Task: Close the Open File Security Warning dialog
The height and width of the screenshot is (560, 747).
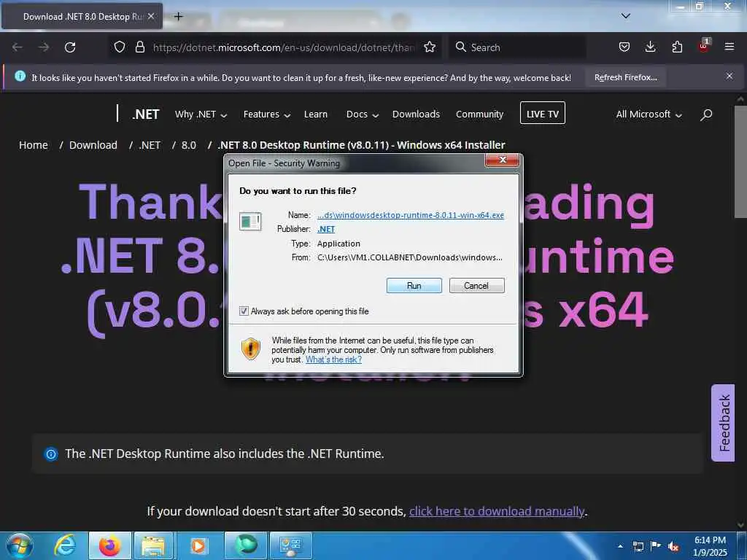Action: (x=502, y=160)
